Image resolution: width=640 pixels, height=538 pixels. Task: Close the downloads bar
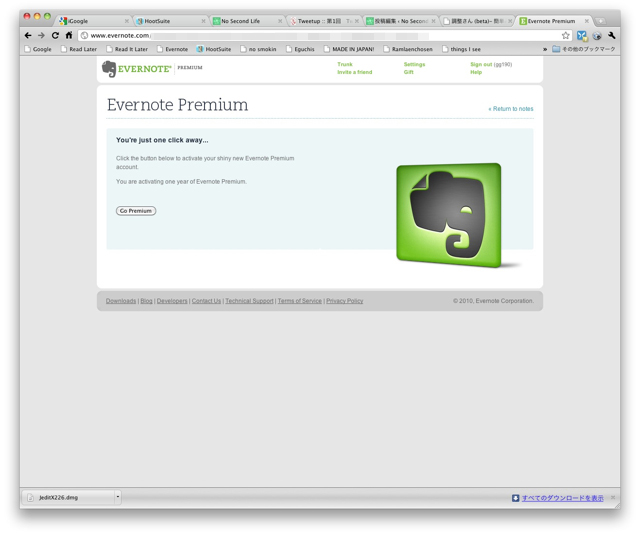click(x=613, y=497)
